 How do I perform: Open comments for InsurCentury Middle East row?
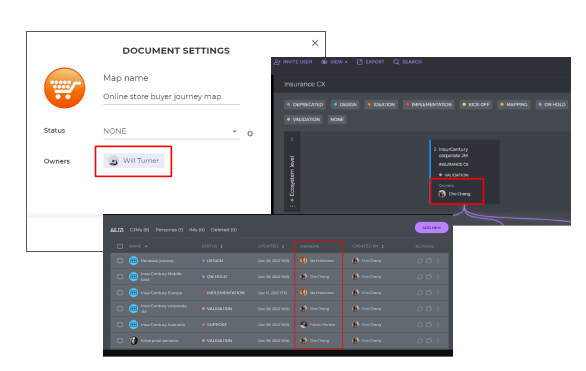pyautogui.click(x=420, y=277)
